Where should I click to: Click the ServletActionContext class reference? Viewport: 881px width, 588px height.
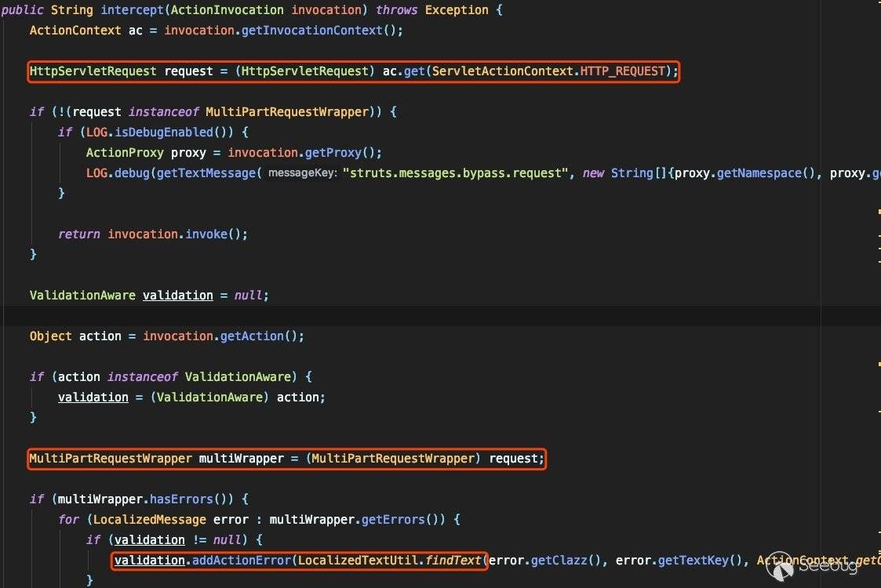point(502,71)
